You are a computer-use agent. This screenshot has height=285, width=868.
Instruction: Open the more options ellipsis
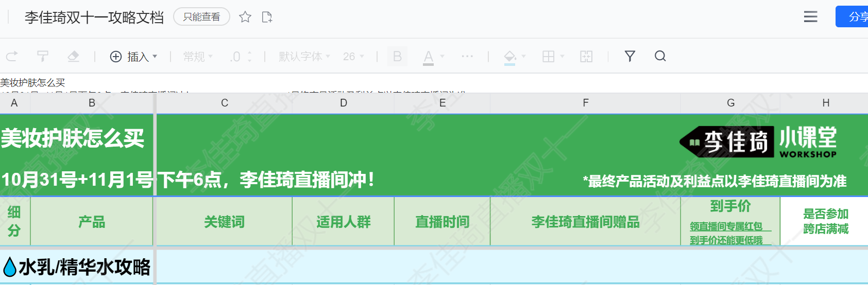(x=467, y=56)
